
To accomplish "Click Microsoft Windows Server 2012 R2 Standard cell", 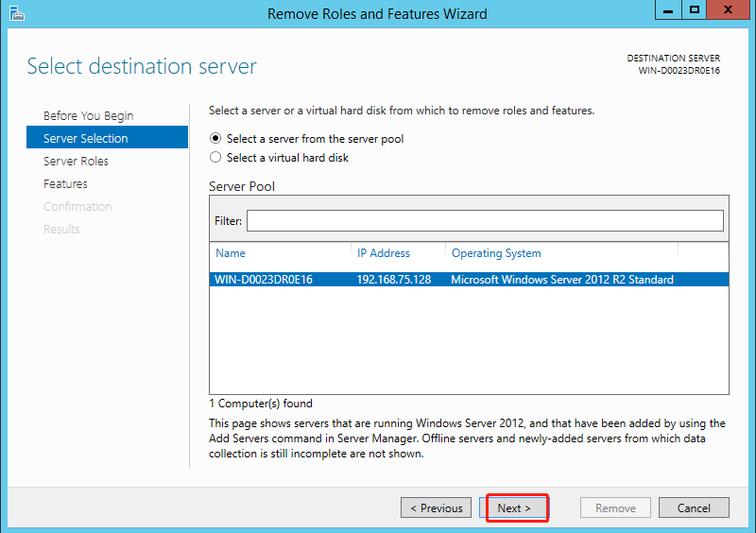I will [562, 280].
